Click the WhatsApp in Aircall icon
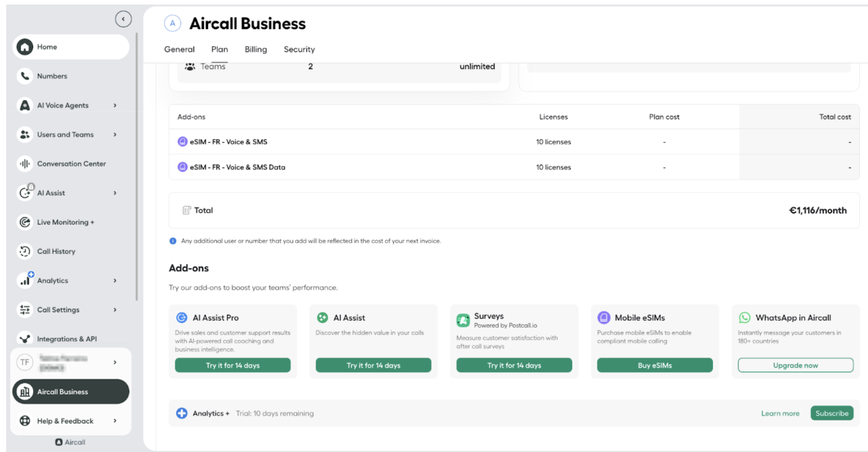Viewport: 868px width, 452px height. 745,318
